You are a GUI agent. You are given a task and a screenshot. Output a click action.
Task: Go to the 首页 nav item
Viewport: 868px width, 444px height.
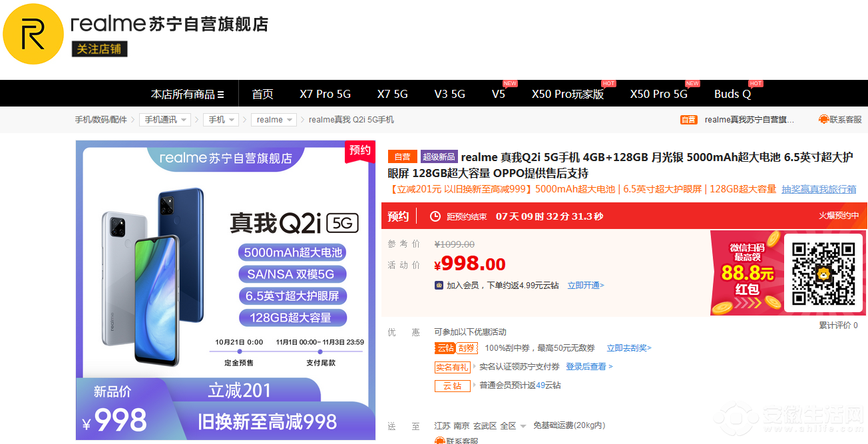click(262, 94)
